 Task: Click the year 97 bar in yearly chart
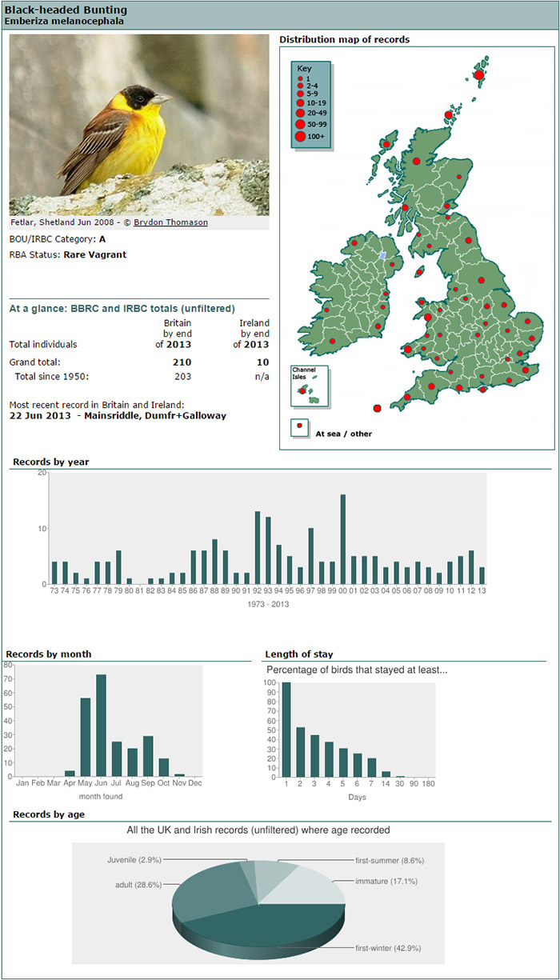pyautogui.click(x=310, y=556)
